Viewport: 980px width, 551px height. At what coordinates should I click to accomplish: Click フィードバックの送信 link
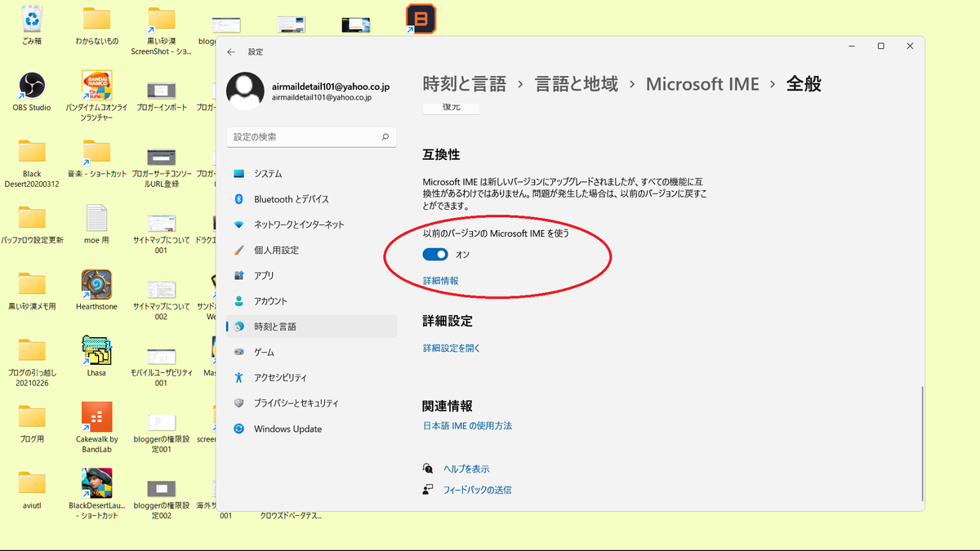[x=477, y=490]
